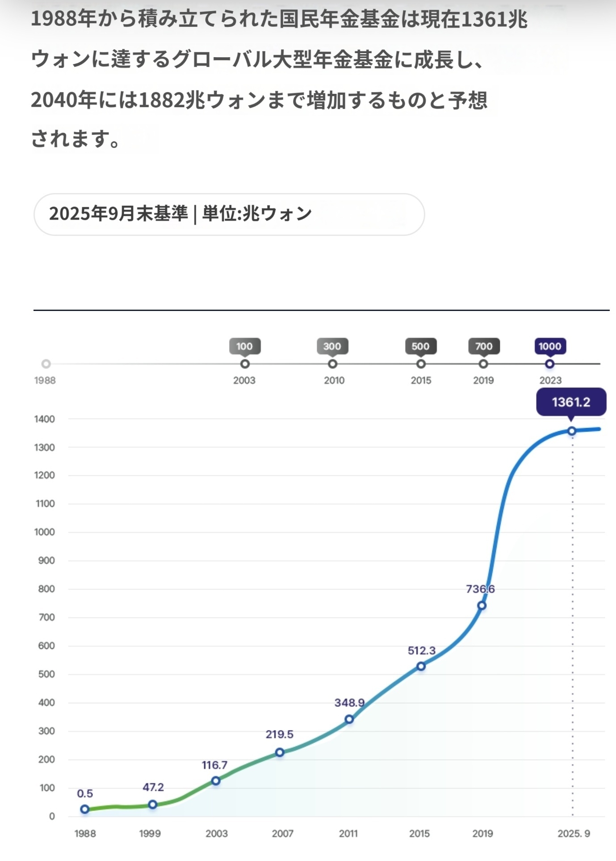Click the 348.9 data point circle

[349, 719]
